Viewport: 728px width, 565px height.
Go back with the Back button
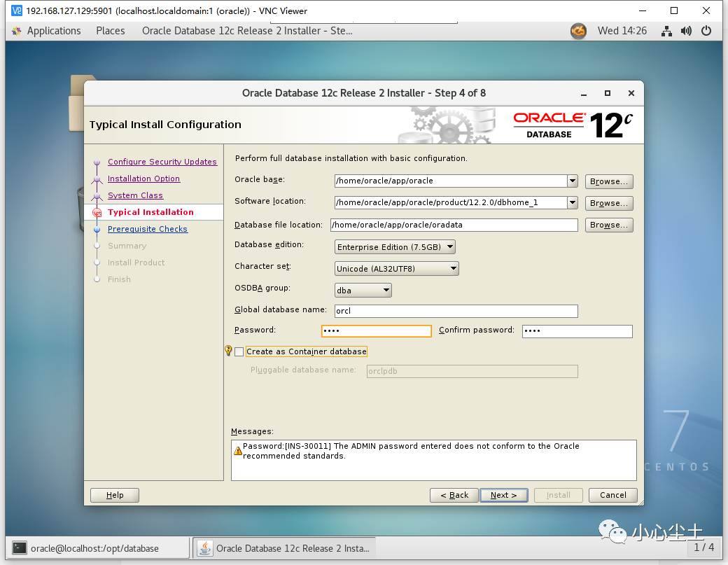coord(454,496)
